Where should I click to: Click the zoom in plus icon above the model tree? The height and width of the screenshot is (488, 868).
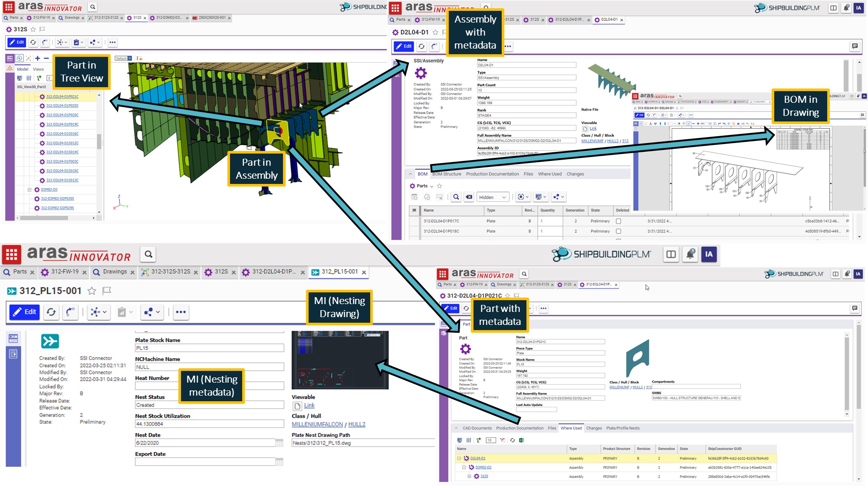pyautogui.click(x=37, y=57)
